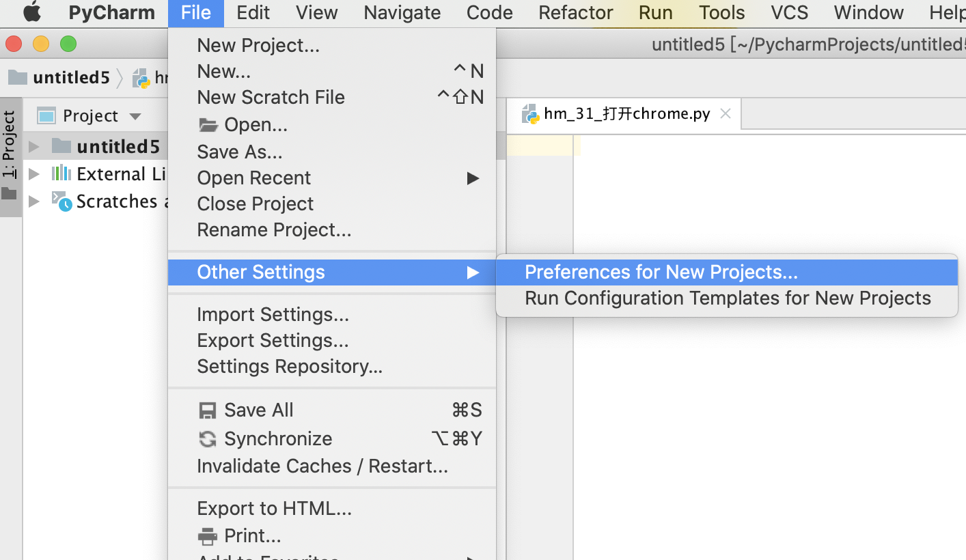This screenshot has height=560, width=966.
Task: Open the Navigate menu
Action: 402,12
